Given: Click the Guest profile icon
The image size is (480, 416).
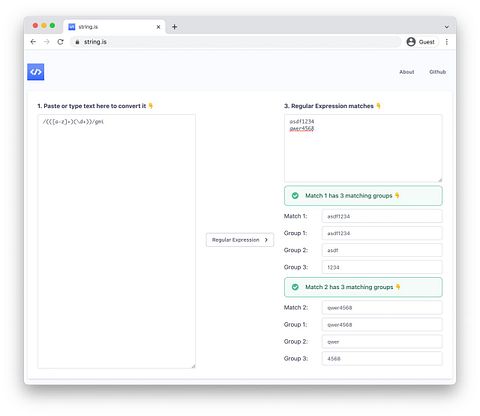Looking at the screenshot, I should click(x=411, y=42).
